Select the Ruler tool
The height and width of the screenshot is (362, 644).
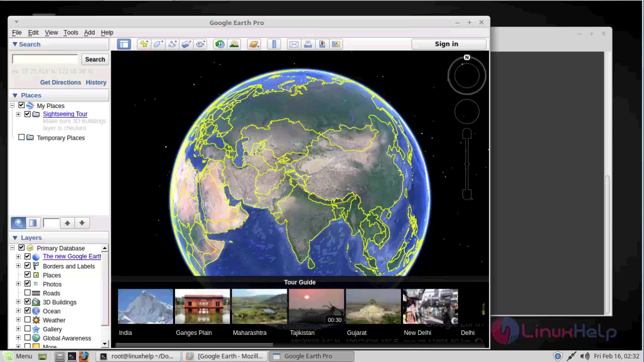click(274, 44)
